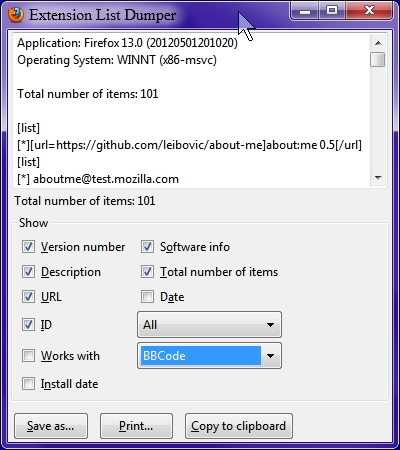Image resolution: width=400 pixels, height=450 pixels.
Task: Uncheck the Software info checkbox
Action: click(147, 247)
